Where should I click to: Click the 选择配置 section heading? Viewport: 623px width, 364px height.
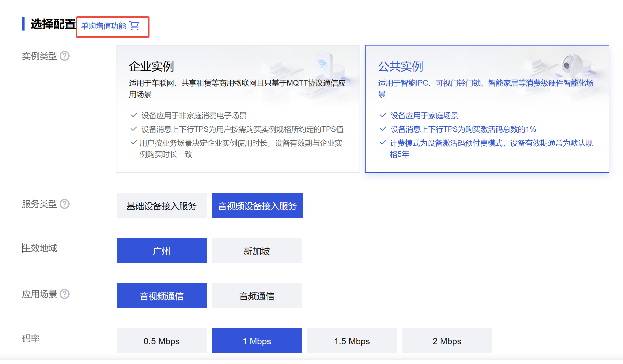(x=53, y=24)
